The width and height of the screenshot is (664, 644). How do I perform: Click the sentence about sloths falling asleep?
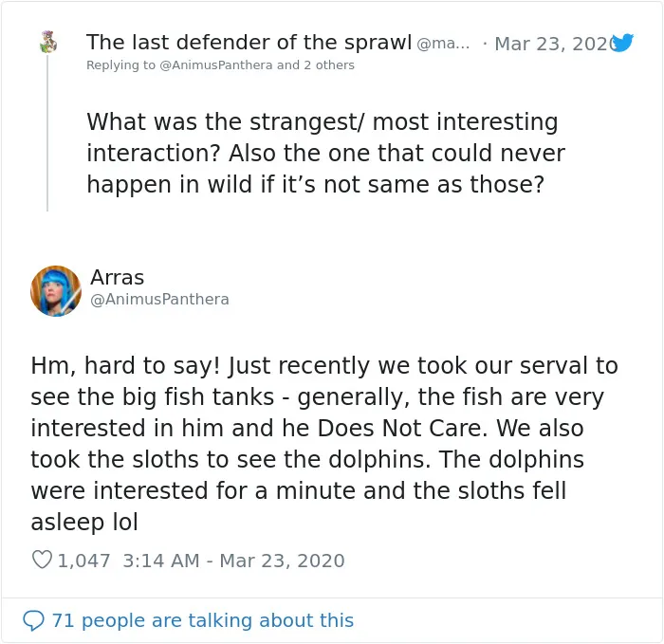(x=299, y=490)
